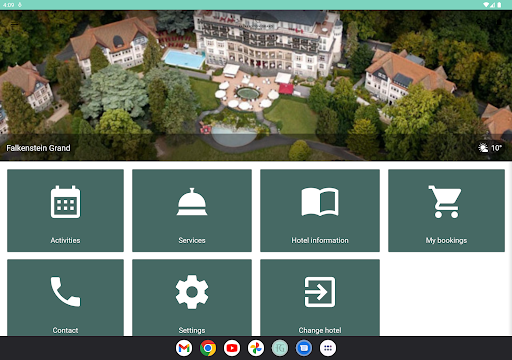Open the app drawer grid icon
The width and height of the screenshot is (512, 360).
[328, 348]
